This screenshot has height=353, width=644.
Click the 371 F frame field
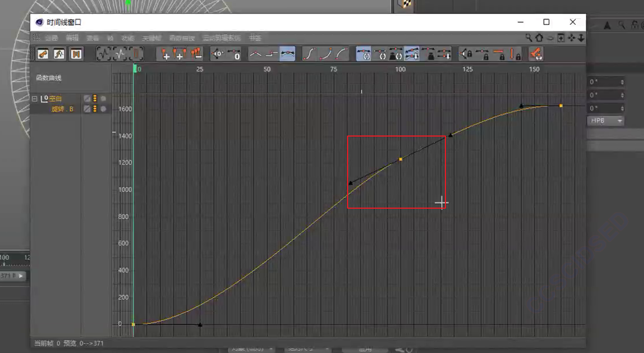coord(13,276)
